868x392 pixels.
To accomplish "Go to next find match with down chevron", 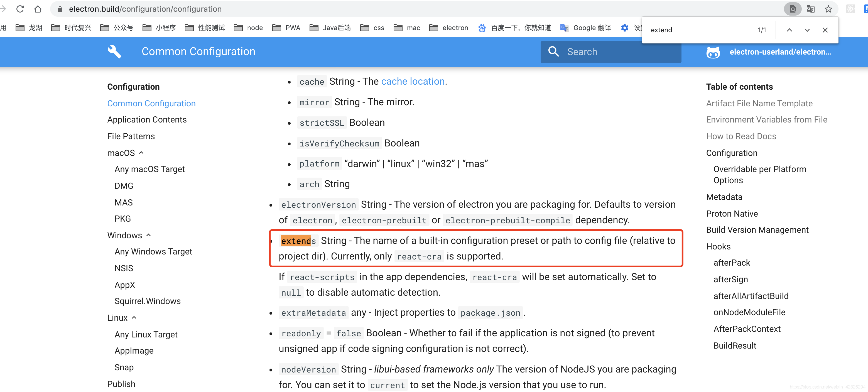I will (x=807, y=30).
